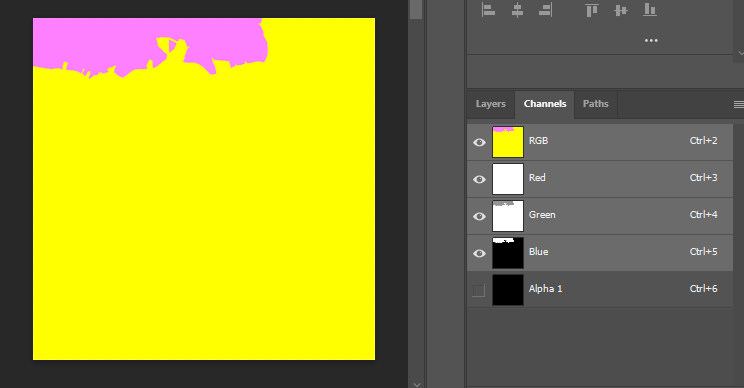744x388 pixels.
Task: Select the channel named Alpha 1
Action: tap(600, 290)
